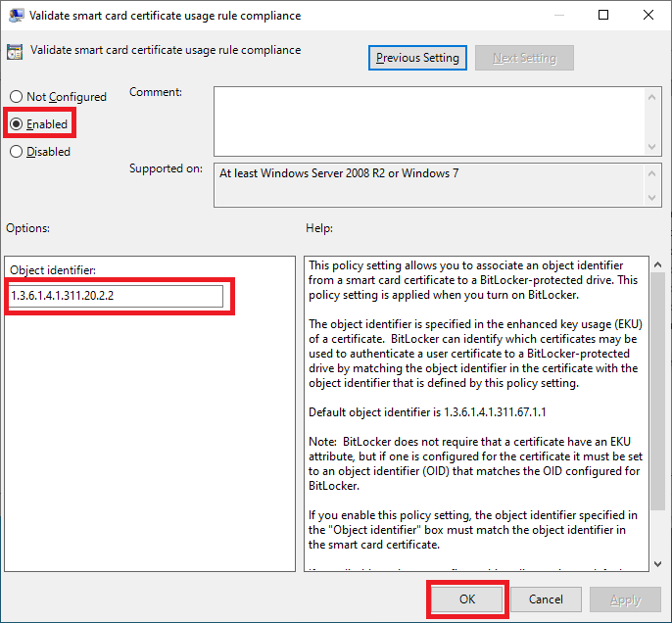Screen dimensions: 672x623
Task: Click the Help pane scrollbar thumb
Action: click(x=657, y=391)
